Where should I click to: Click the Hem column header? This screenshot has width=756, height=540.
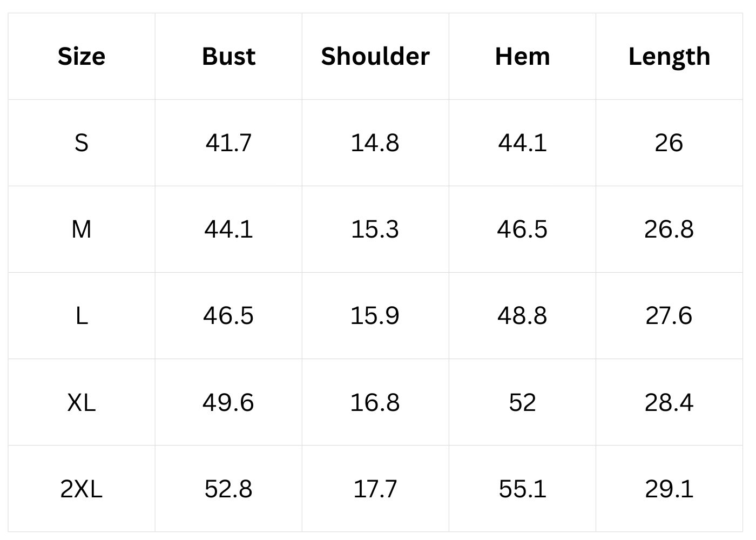[x=522, y=56]
